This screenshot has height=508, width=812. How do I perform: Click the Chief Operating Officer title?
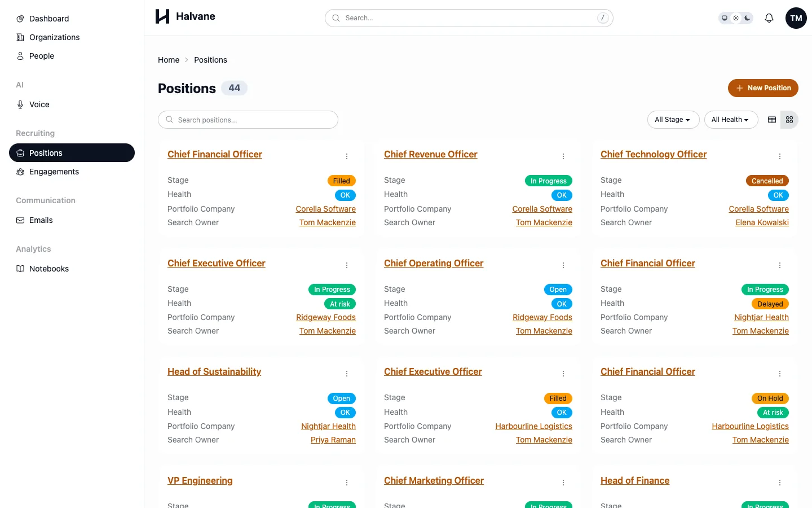coord(434,263)
